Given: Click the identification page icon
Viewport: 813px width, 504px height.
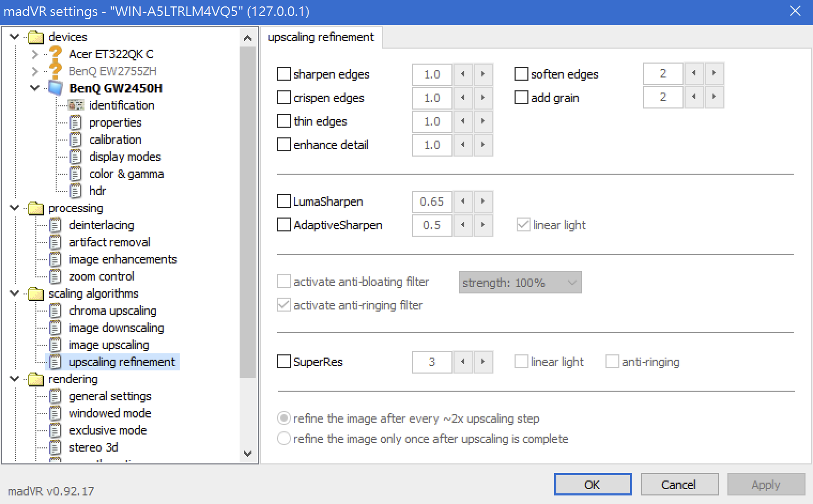Looking at the screenshot, I should tap(76, 105).
